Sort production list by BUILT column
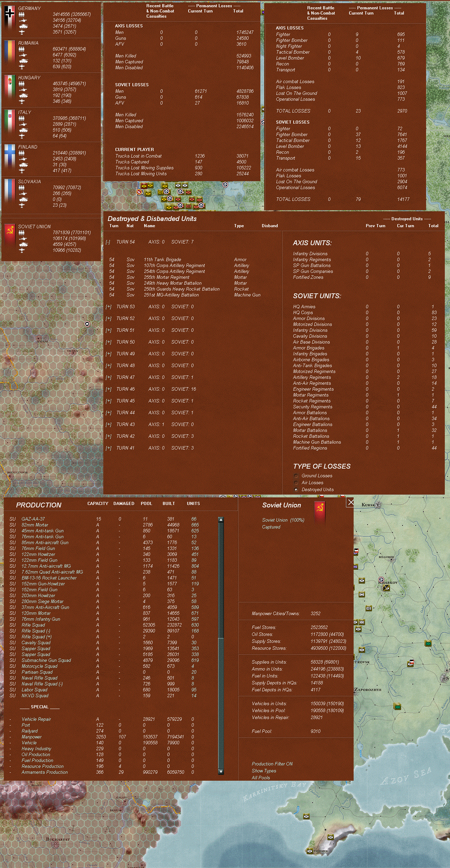450x868 pixels. (x=169, y=504)
